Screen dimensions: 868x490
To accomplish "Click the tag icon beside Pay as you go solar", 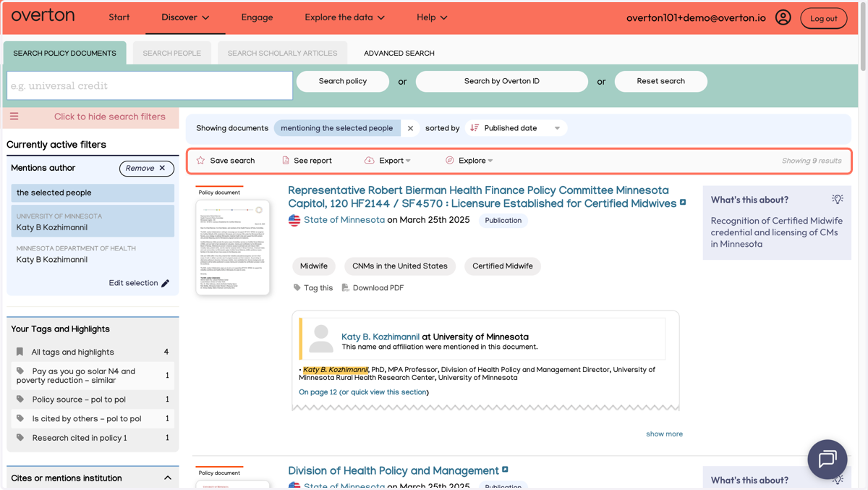I will (20, 371).
